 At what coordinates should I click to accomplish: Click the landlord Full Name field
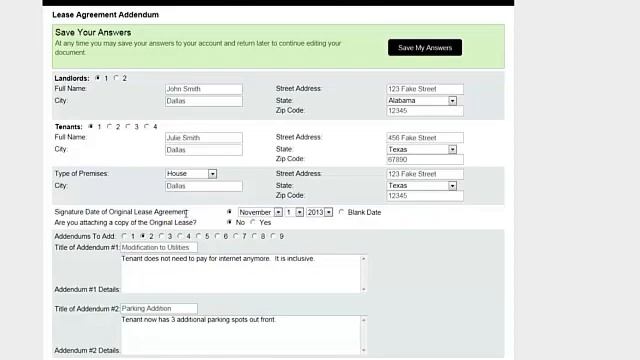(204, 89)
